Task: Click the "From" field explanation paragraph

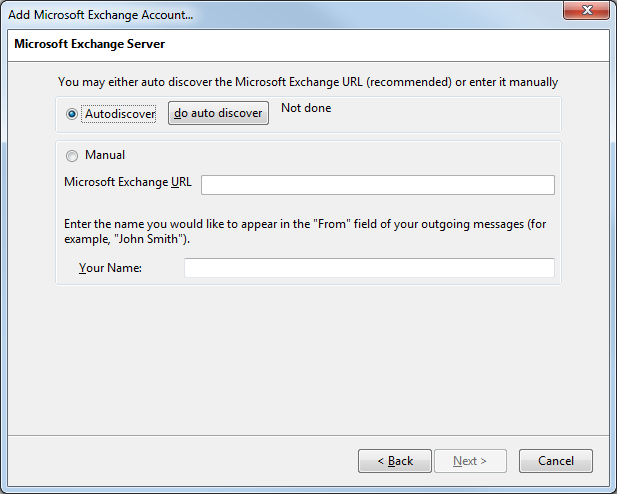Action: point(305,231)
